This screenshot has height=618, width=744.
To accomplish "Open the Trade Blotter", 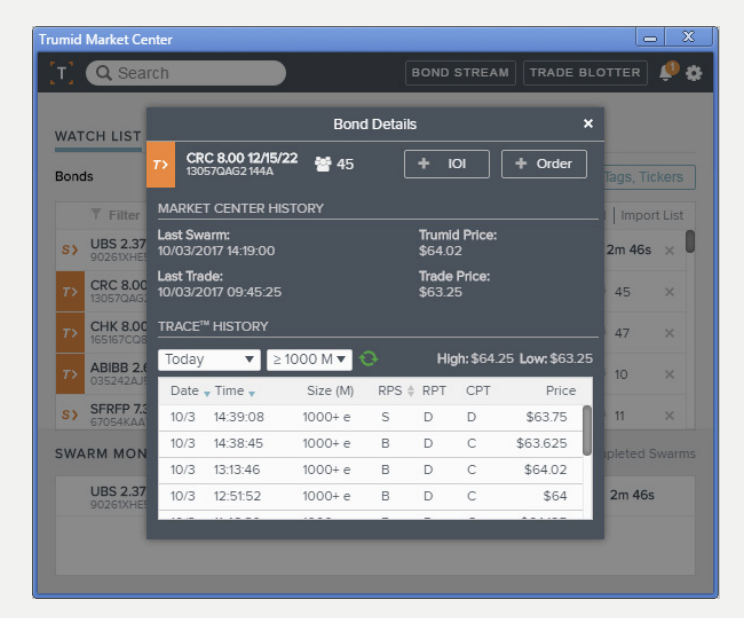I will pyautogui.click(x=585, y=73).
